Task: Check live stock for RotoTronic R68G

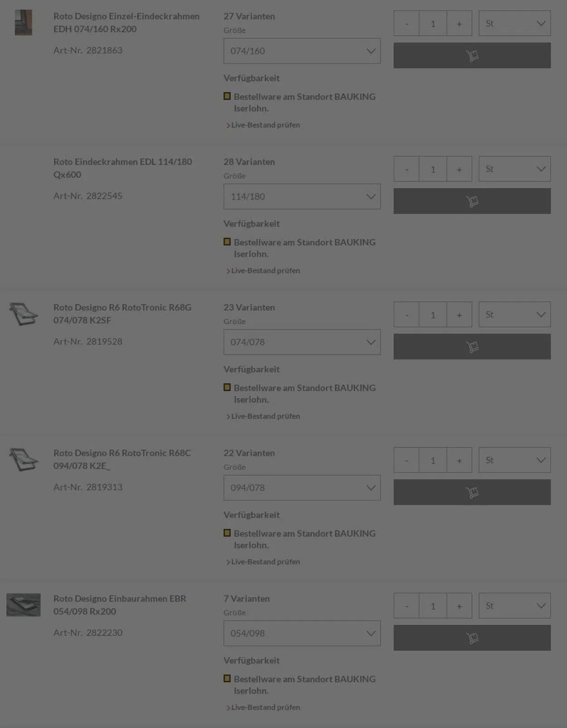Action: 265,416
